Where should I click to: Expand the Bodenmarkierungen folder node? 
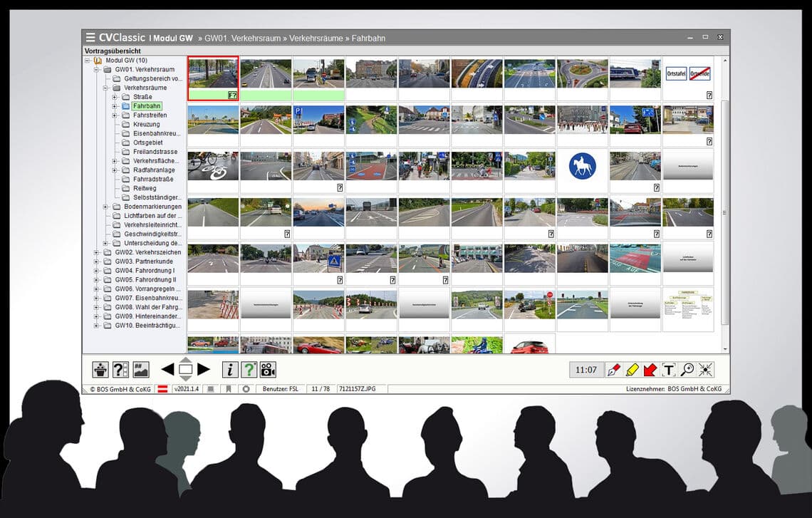pyautogui.click(x=105, y=207)
